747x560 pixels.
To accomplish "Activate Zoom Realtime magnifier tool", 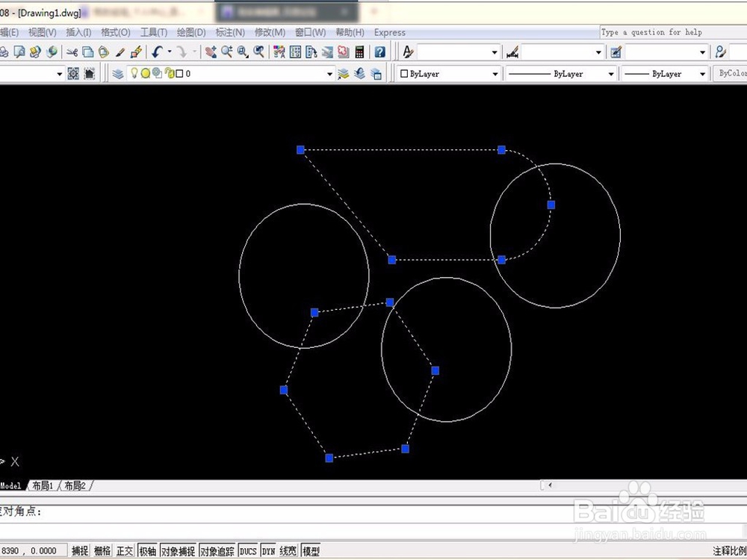I will [x=227, y=52].
